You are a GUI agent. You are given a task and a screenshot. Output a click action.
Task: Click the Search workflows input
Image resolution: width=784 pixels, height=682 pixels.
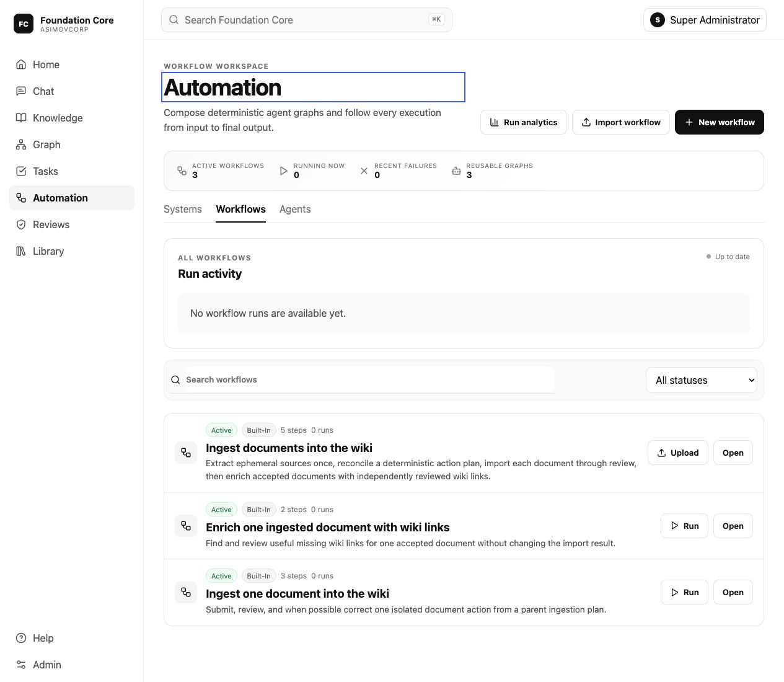pos(370,379)
